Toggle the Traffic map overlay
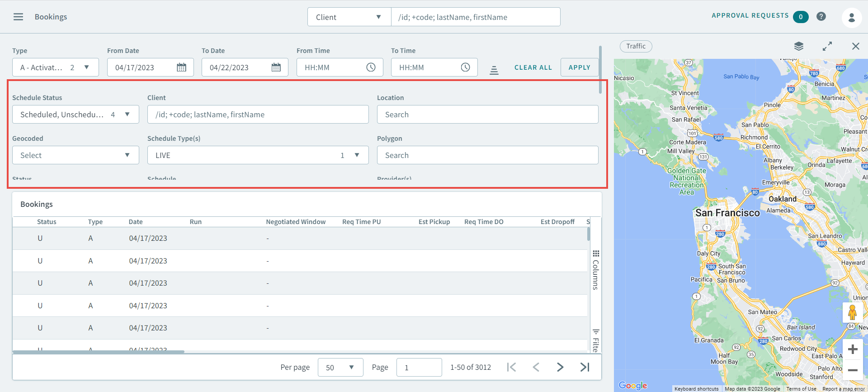 pos(636,46)
